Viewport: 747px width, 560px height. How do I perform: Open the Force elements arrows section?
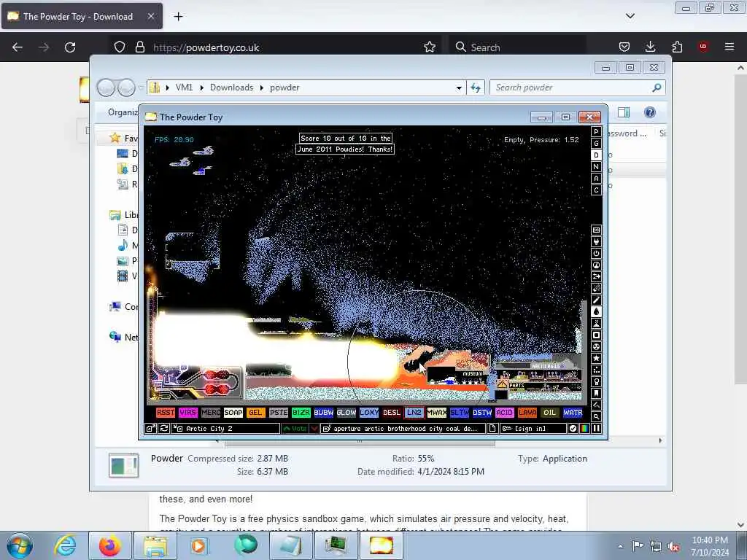click(x=596, y=276)
